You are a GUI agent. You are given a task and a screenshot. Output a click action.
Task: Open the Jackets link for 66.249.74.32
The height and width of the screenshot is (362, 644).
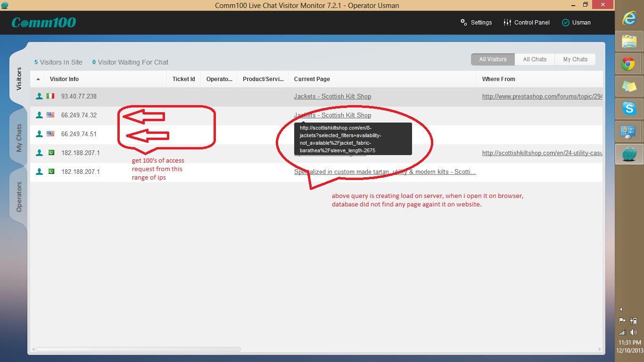(332, 115)
